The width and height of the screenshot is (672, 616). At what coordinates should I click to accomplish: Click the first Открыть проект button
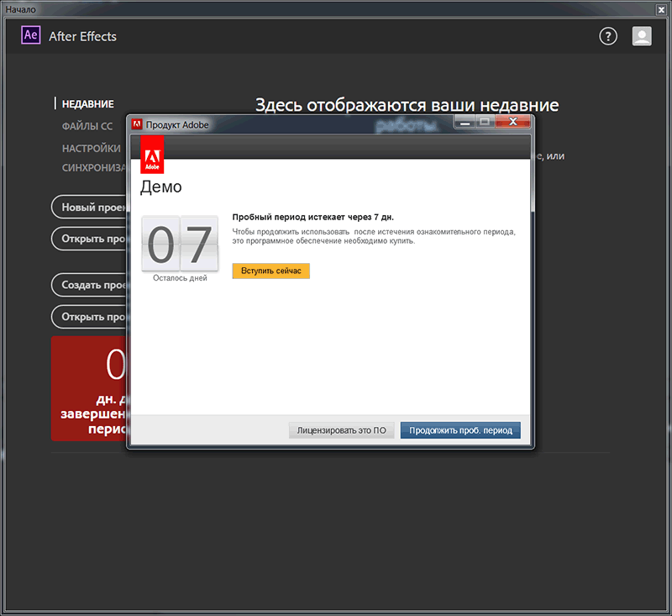[89, 239]
